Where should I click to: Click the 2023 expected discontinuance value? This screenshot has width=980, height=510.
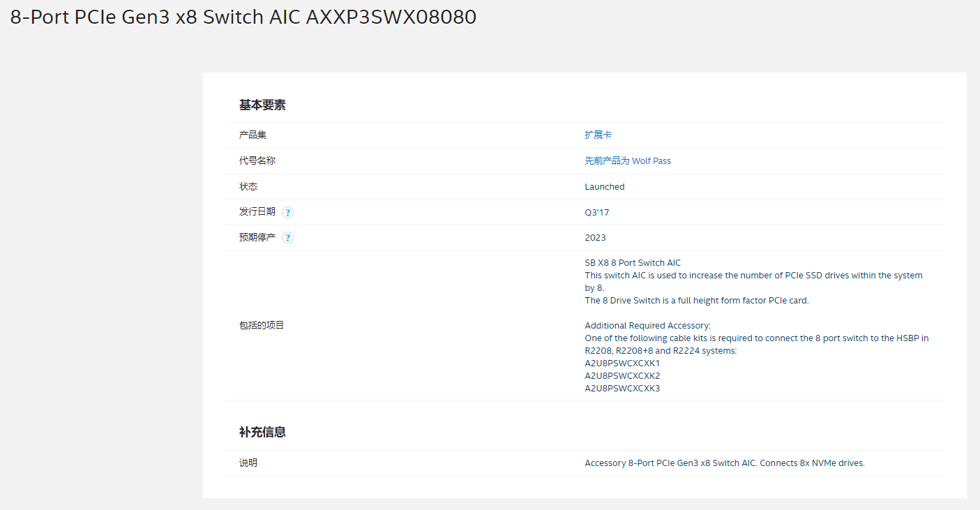click(596, 237)
